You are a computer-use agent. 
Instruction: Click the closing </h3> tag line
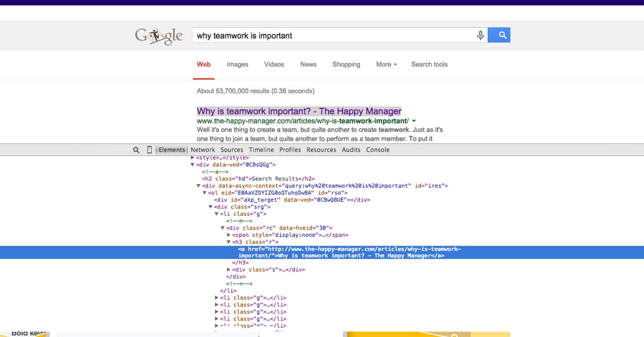(x=239, y=263)
